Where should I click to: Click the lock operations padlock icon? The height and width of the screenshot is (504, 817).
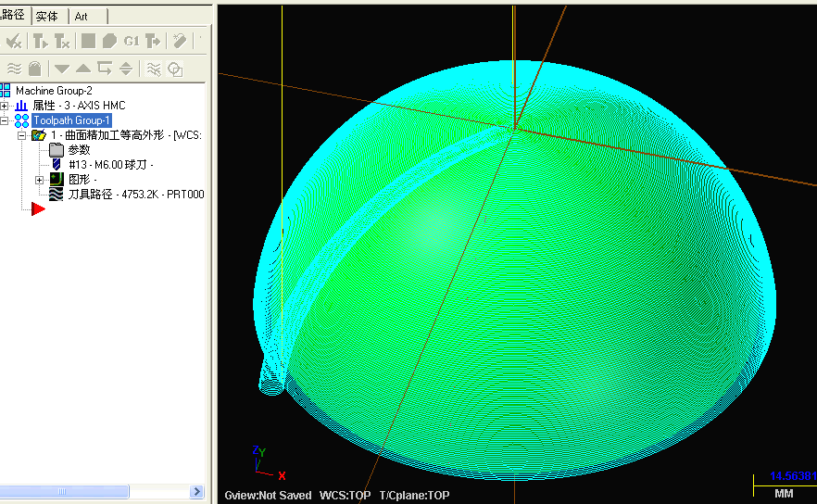(x=35, y=69)
